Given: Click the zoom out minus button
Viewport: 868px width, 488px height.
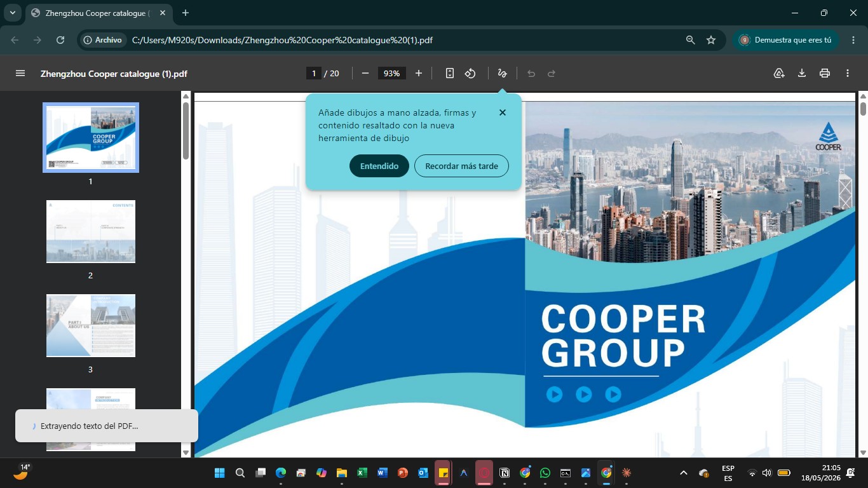Looking at the screenshot, I should click(x=365, y=73).
